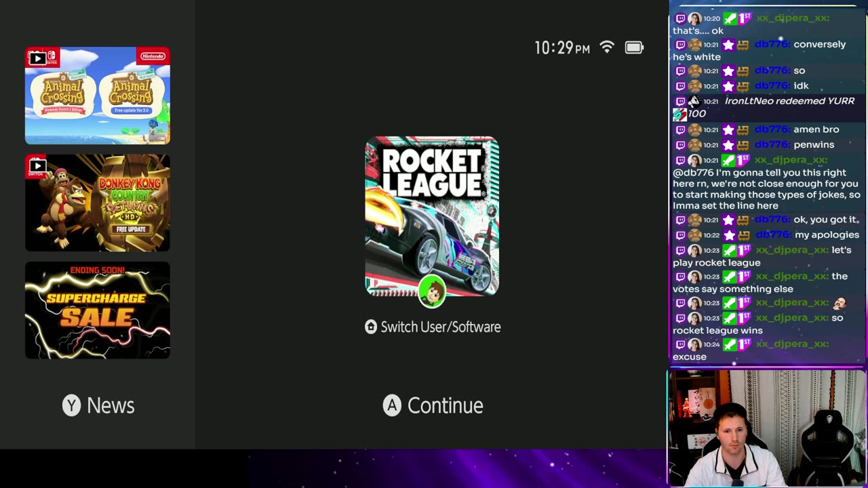Select the Continue label

[445, 405]
